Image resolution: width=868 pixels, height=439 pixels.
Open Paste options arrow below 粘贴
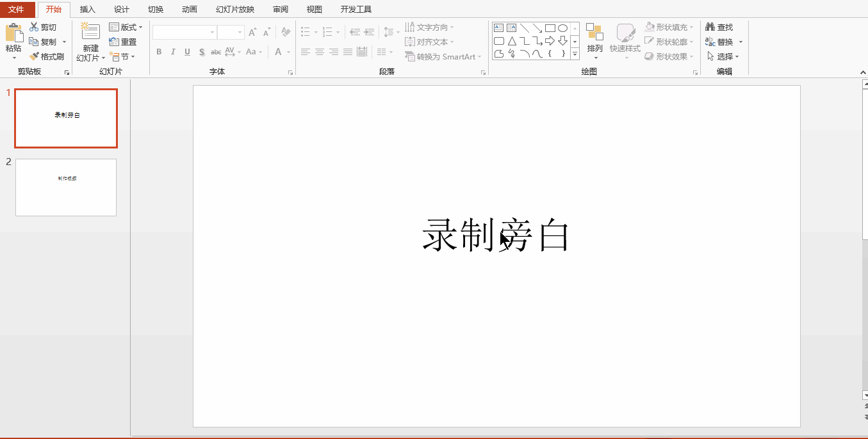(14, 58)
